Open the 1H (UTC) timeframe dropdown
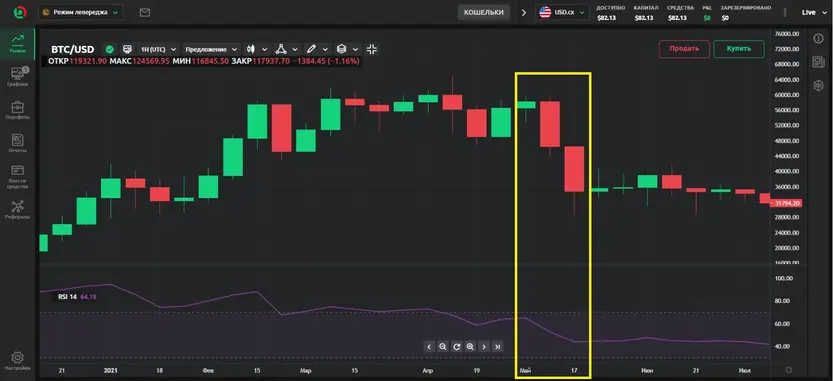The height and width of the screenshot is (381, 833). pyautogui.click(x=157, y=49)
